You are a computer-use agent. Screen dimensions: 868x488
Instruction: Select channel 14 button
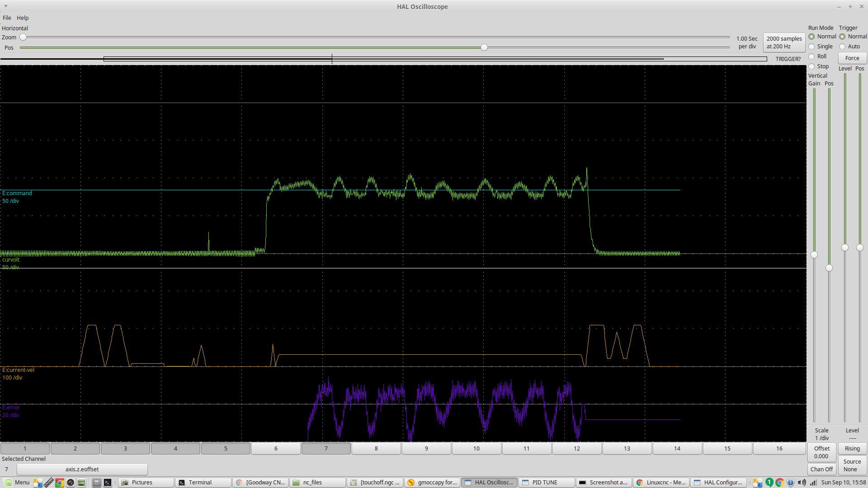[x=677, y=449]
